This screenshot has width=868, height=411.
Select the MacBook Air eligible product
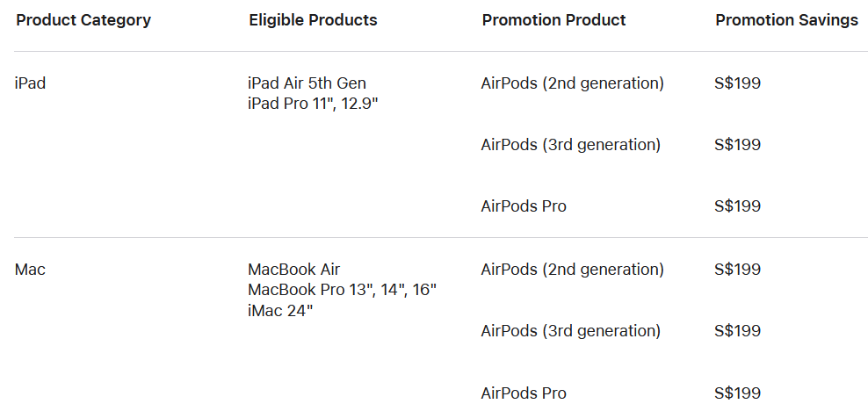click(293, 270)
